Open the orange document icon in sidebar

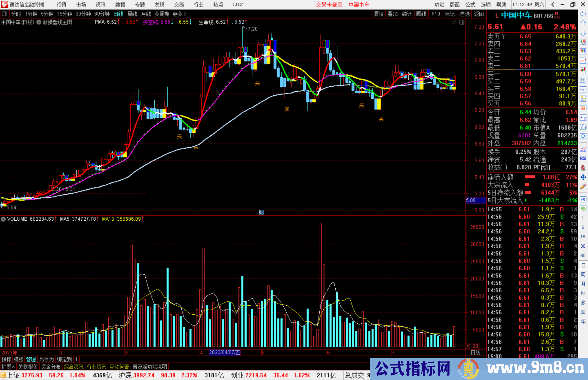(583, 108)
